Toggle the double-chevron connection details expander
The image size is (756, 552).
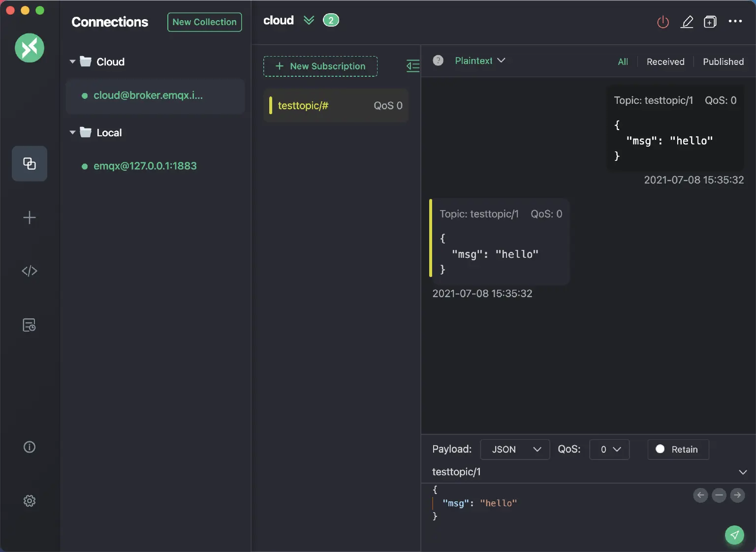309,20
